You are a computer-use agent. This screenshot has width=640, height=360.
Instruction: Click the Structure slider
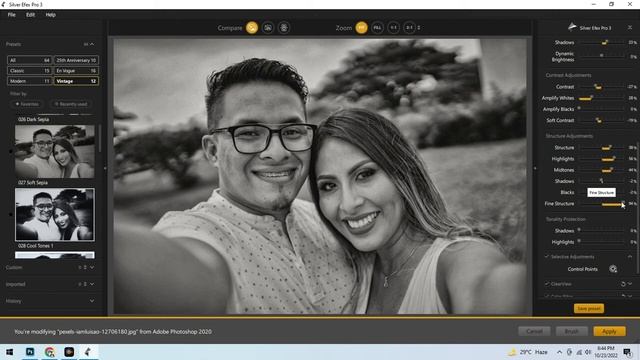(x=602, y=148)
